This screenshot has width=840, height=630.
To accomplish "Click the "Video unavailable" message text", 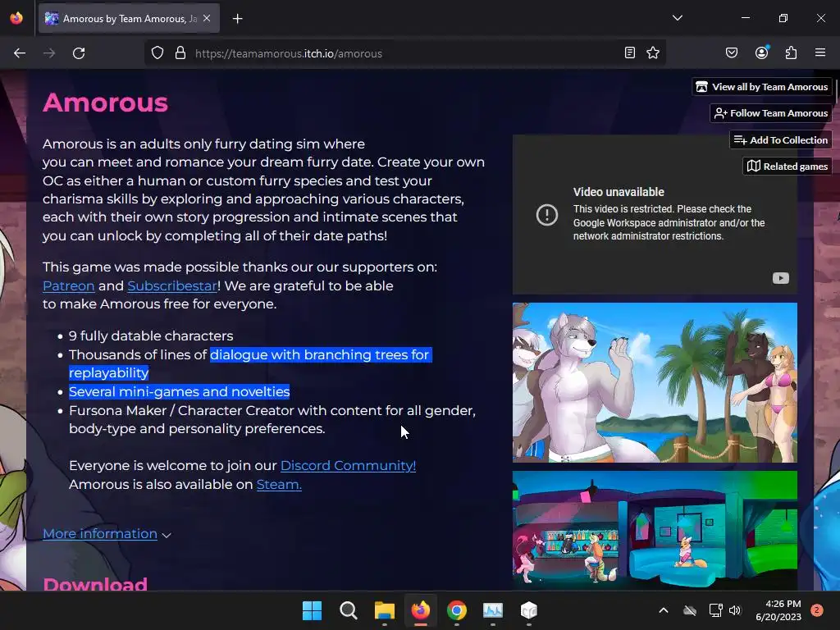I will coord(619,192).
